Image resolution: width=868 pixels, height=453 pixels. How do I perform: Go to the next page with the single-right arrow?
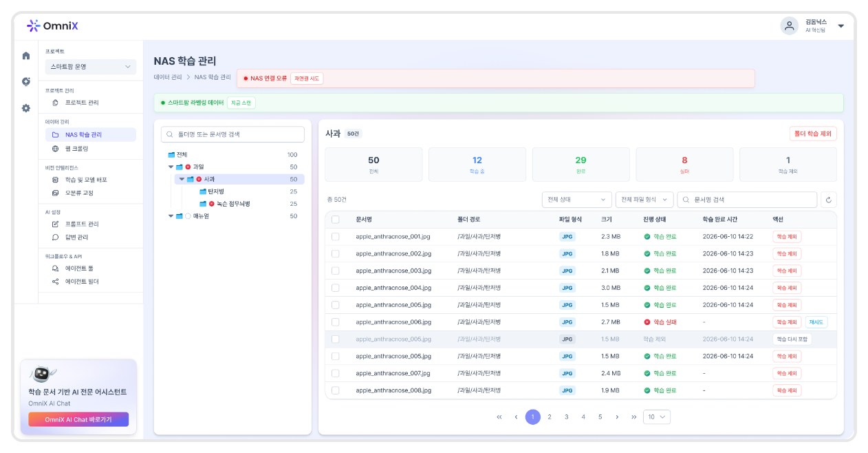[x=617, y=417]
